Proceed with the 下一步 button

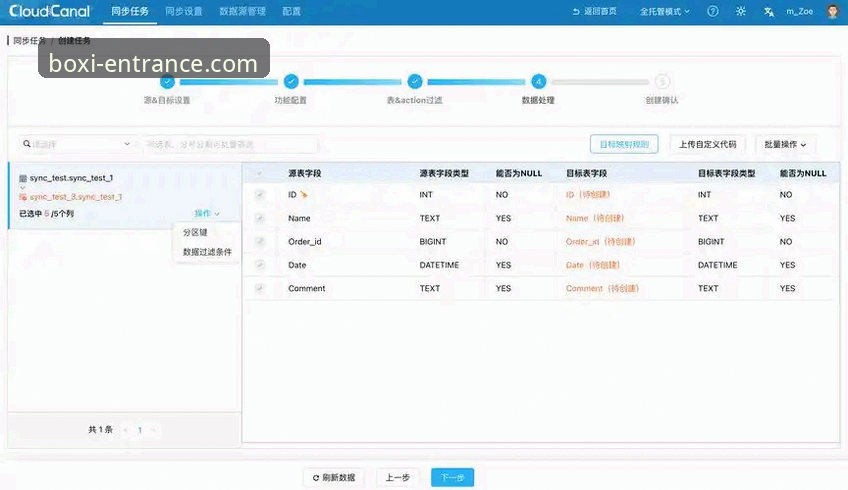pyautogui.click(x=452, y=478)
